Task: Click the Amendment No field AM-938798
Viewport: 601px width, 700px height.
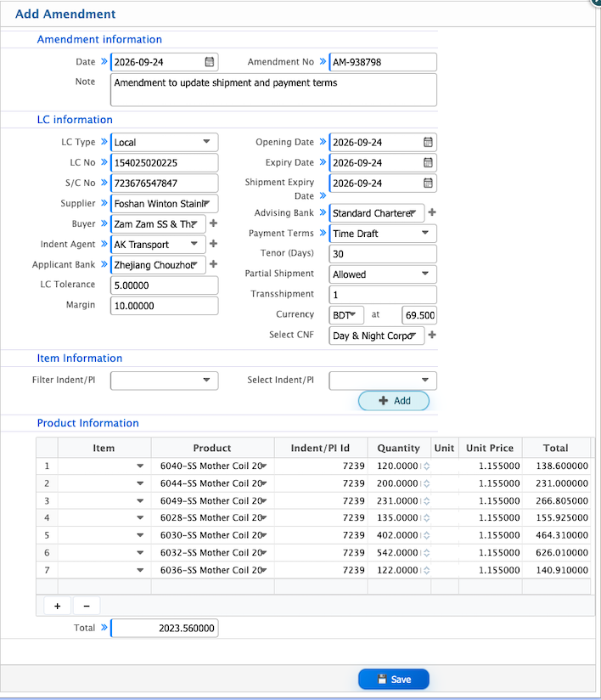Action: tap(383, 62)
